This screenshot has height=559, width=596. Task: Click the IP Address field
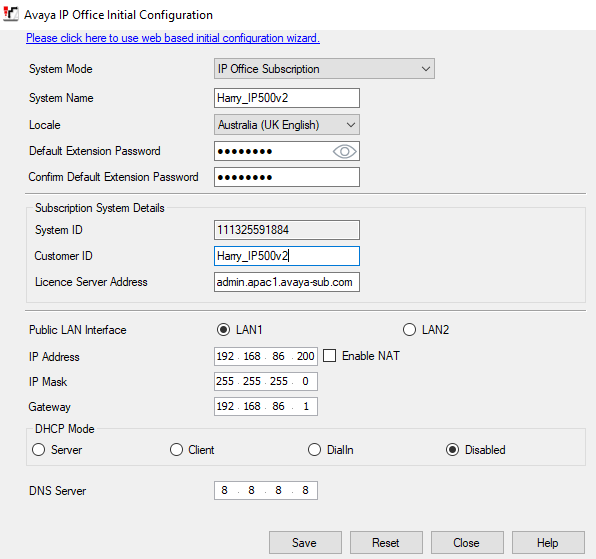point(266,356)
